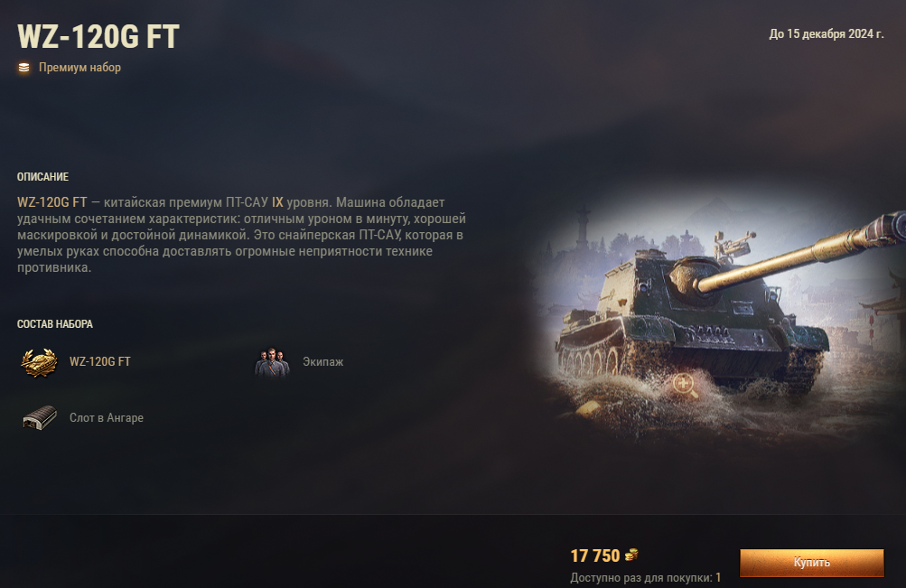Select the Экипаж item label
Viewport: 906px width, 588px height.
(x=323, y=361)
